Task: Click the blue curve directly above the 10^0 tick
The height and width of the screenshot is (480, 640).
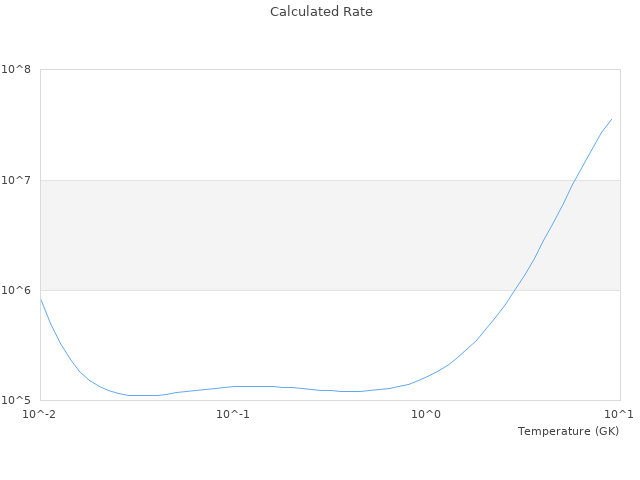Action: [426, 377]
